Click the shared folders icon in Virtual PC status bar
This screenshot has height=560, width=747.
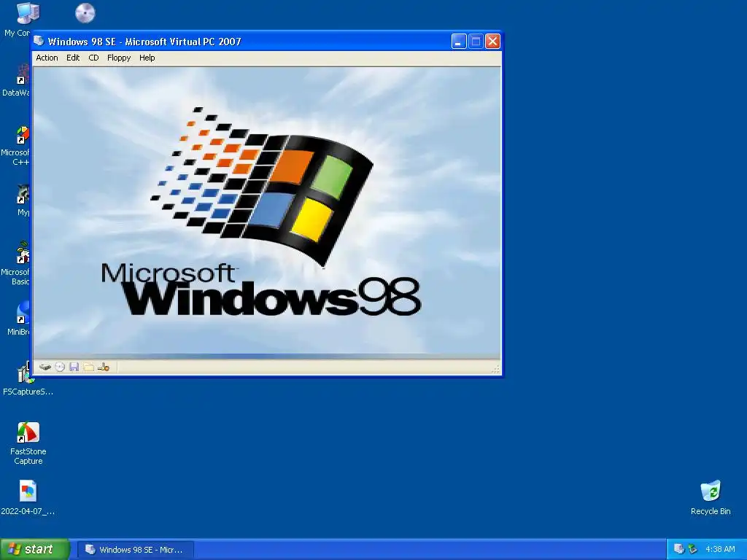(x=88, y=367)
